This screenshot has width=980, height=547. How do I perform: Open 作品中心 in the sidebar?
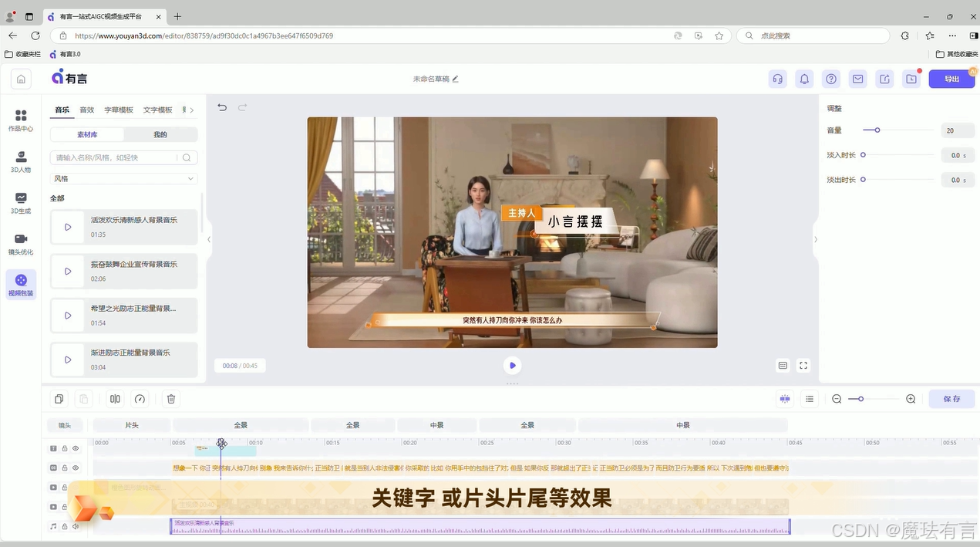pyautogui.click(x=21, y=120)
